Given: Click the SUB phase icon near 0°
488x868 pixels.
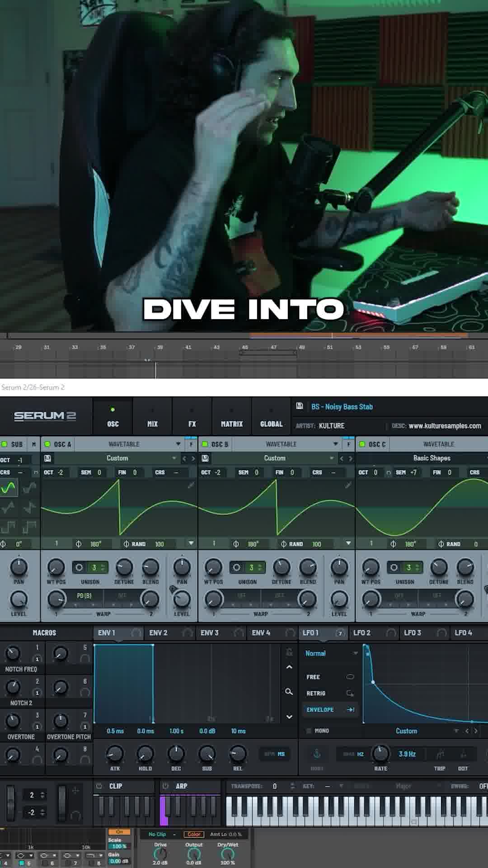Looking at the screenshot, I should (3, 544).
